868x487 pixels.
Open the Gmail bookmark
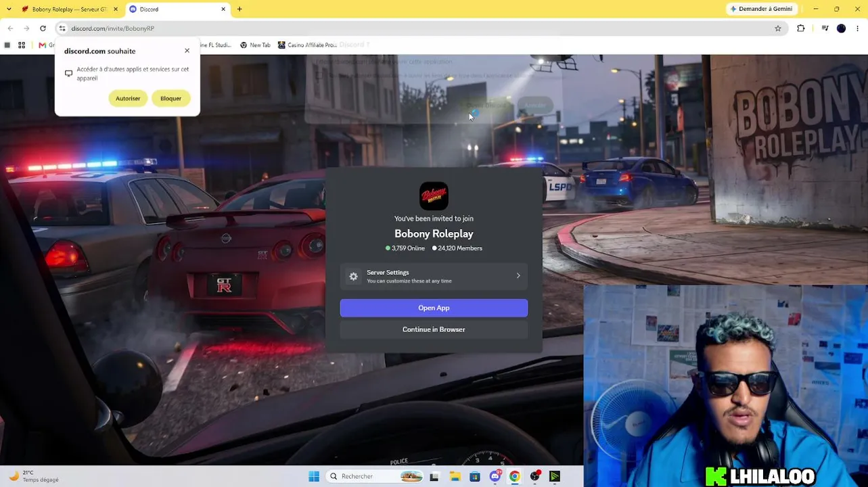coord(46,45)
